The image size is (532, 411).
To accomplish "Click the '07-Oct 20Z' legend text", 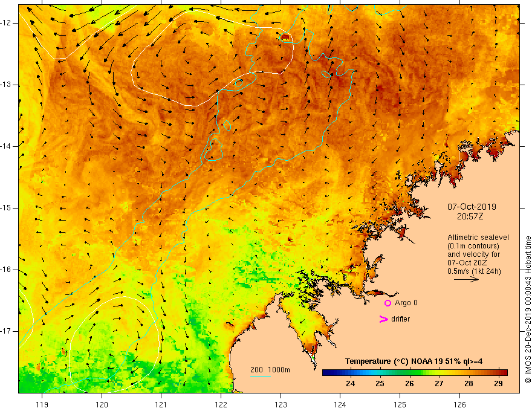I will coord(468,263).
